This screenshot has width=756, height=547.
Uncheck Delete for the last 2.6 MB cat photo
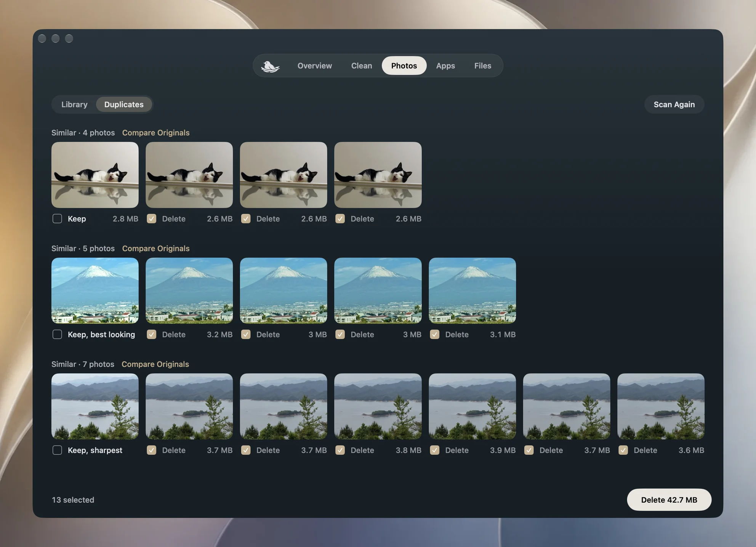point(340,219)
